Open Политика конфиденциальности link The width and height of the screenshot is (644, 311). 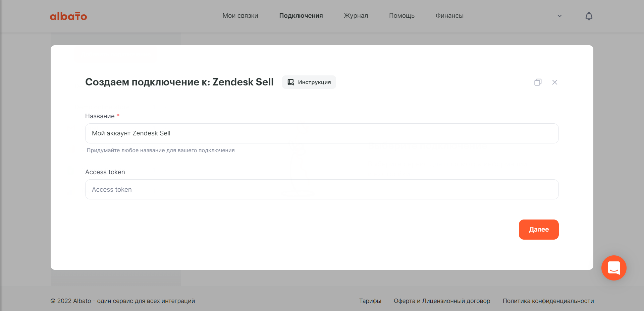point(548,301)
